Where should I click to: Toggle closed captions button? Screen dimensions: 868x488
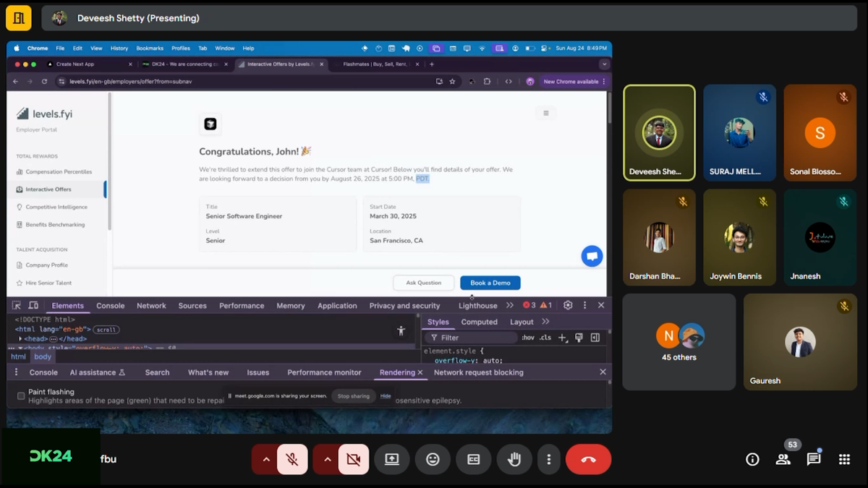click(x=474, y=459)
